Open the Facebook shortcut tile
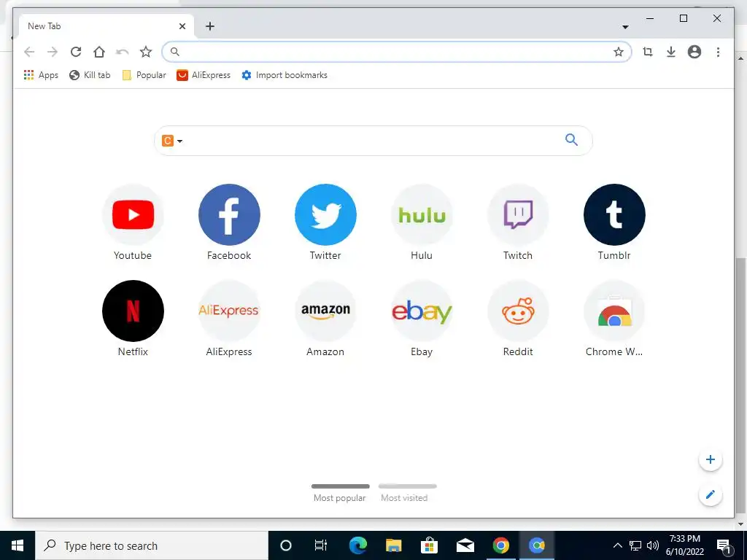 [229, 222]
